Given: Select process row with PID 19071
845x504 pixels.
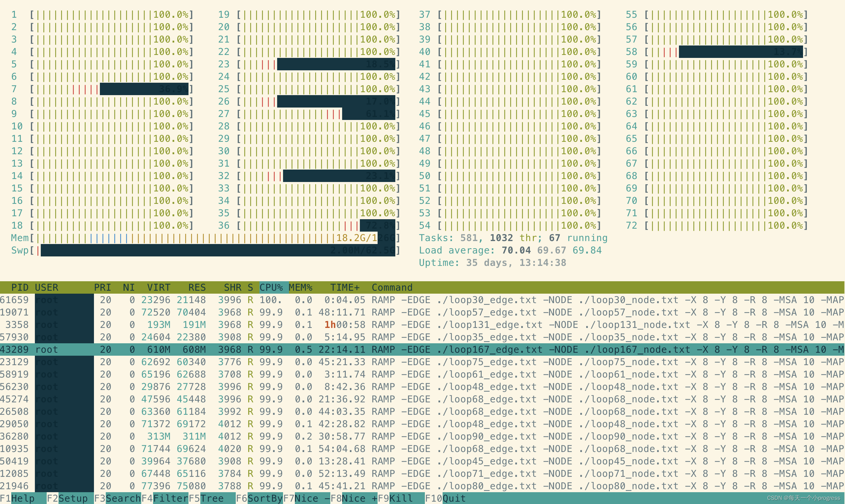Looking at the screenshot, I should (x=422, y=312).
